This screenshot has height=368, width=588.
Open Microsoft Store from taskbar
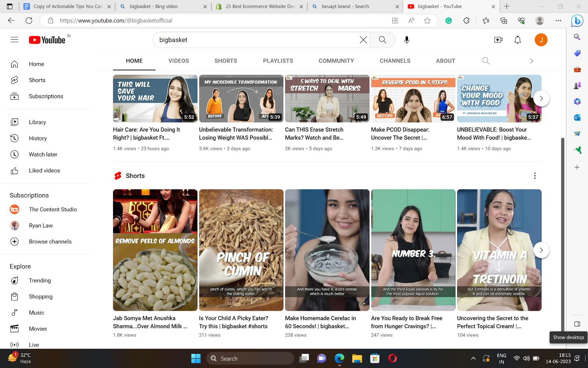(374, 358)
